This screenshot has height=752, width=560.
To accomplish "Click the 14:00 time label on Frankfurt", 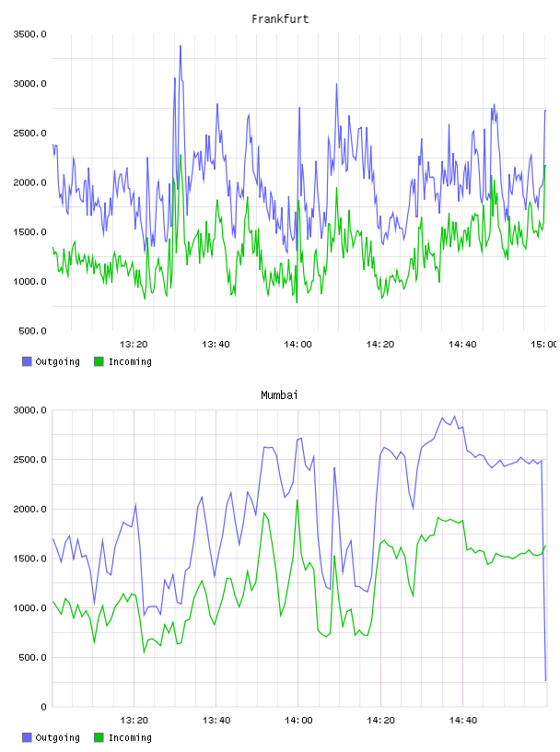I will click(297, 344).
